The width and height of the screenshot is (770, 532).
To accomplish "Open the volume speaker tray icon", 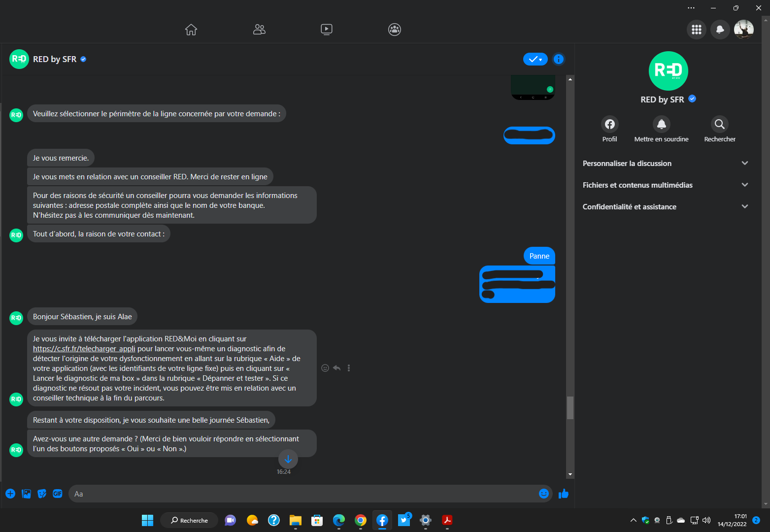I will point(706,520).
